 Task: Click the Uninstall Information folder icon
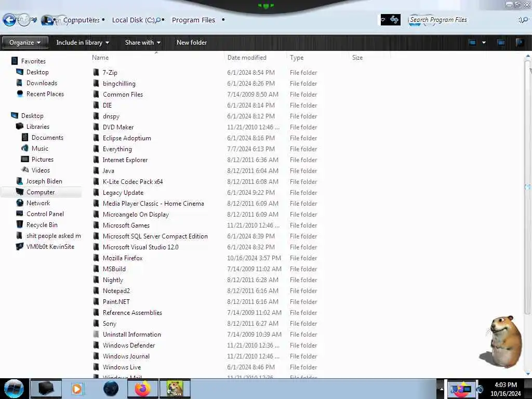click(96, 334)
